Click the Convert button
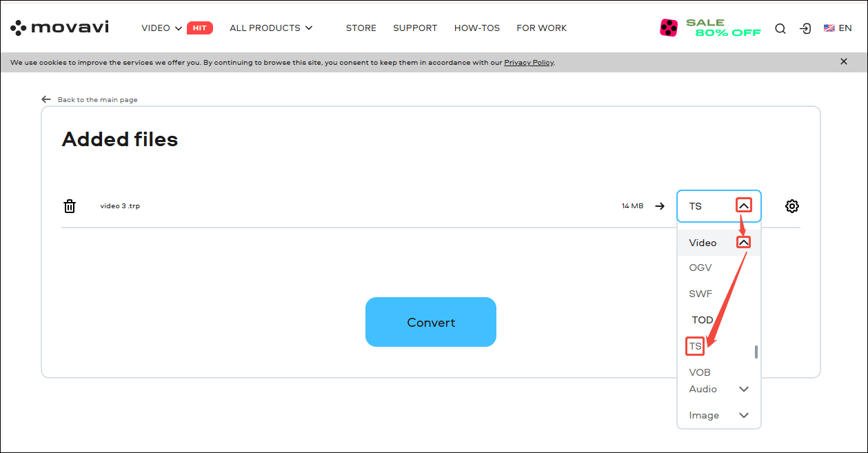Image resolution: width=868 pixels, height=453 pixels. (x=430, y=321)
